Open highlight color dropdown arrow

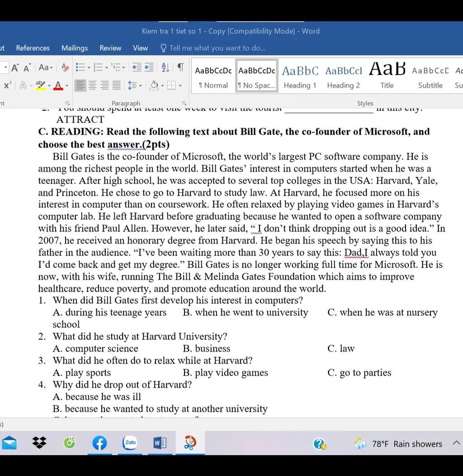(x=49, y=86)
